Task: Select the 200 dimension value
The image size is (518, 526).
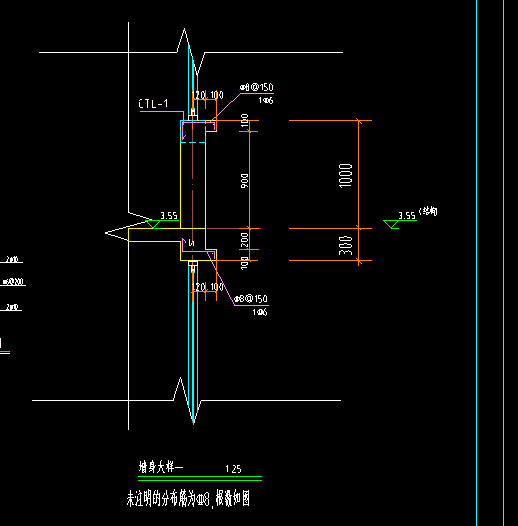Action: point(245,241)
